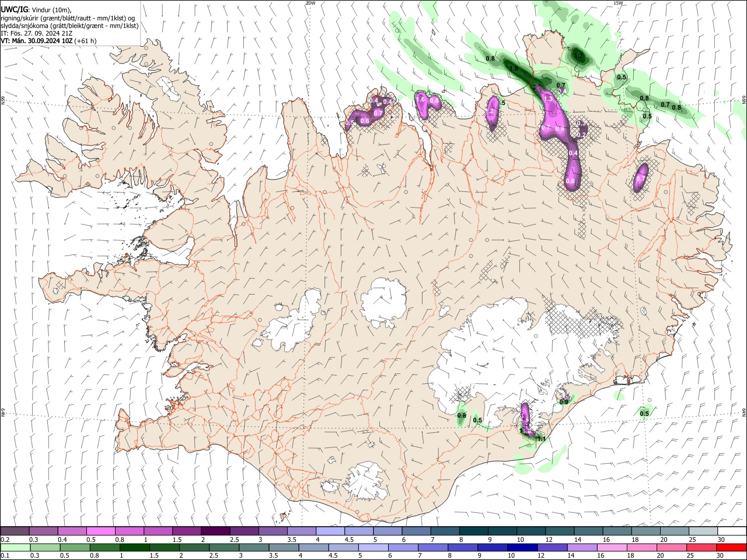The width and height of the screenshot is (747, 560).
Task: Click the light lavender 4 mm snow swatch
Action: pos(330,531)
